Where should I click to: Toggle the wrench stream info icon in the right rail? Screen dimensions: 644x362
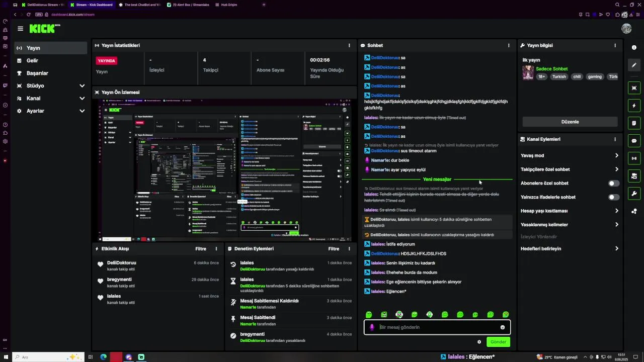point(634,194)
